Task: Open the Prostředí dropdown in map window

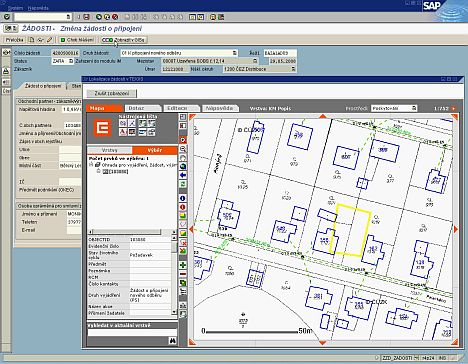Action: click(414, 108)
